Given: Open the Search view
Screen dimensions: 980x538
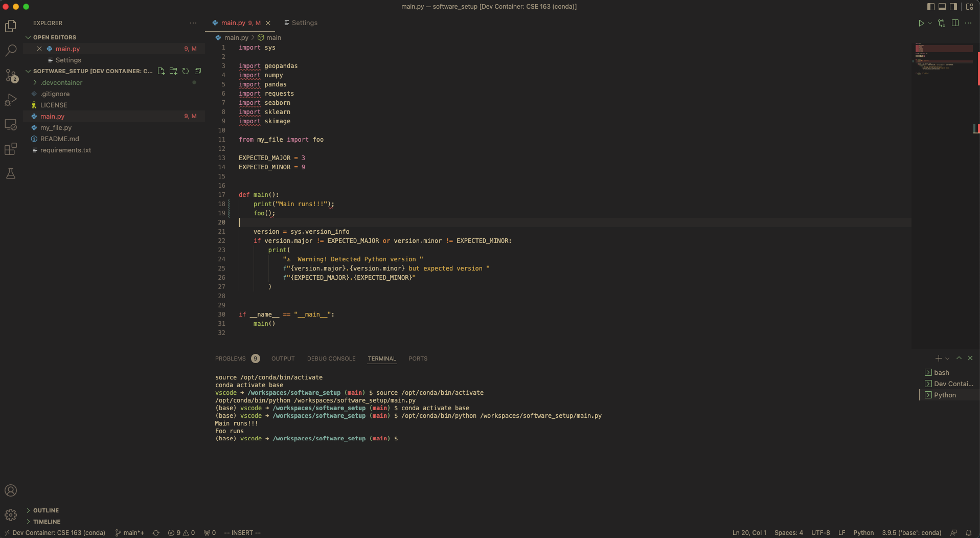Looking at the screenshot, I should (x=11, y=50).
